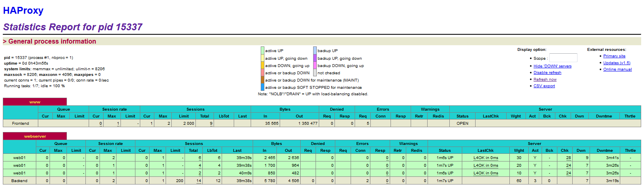Click the MAINT maintenance legend swatch
The height and width of the screenshot is (195, 644).
[x=263, y=80]
